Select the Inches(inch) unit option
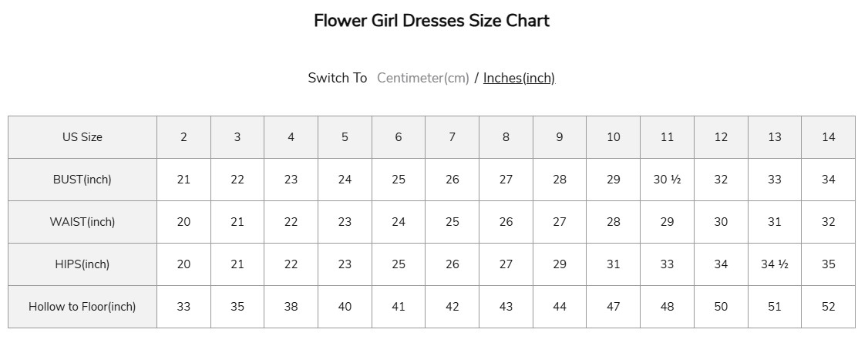This screenshot has height=353, width=868. point(519,78)
